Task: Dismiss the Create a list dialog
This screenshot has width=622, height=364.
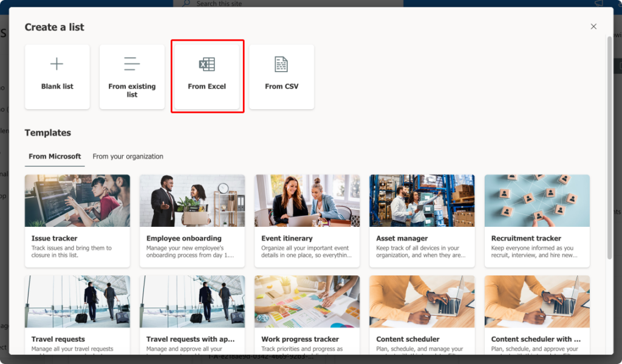Action: pos(593,26)
